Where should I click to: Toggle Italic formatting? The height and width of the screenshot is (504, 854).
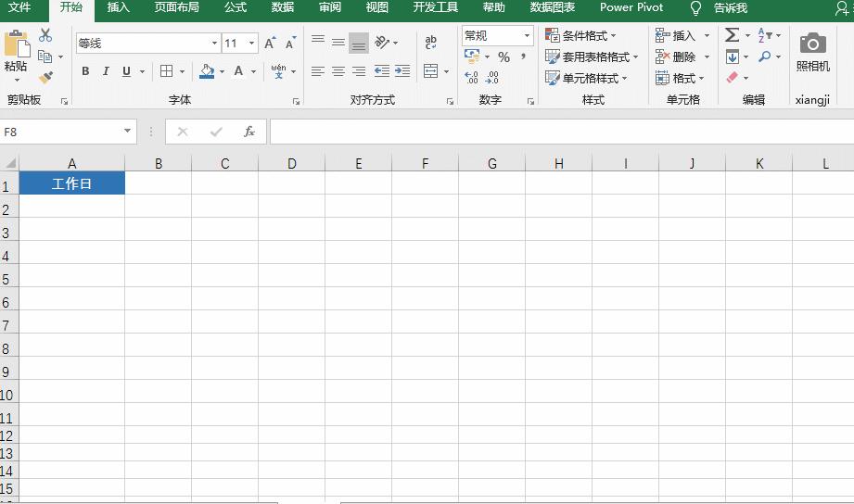[107, 71]
